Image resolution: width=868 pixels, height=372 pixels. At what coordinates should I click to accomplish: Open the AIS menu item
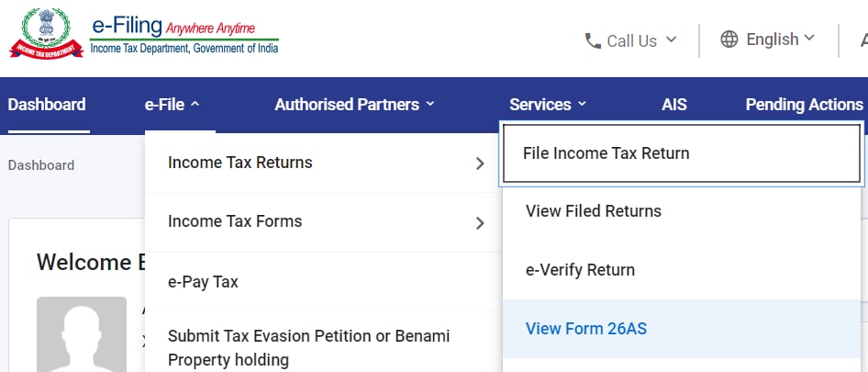674,105
